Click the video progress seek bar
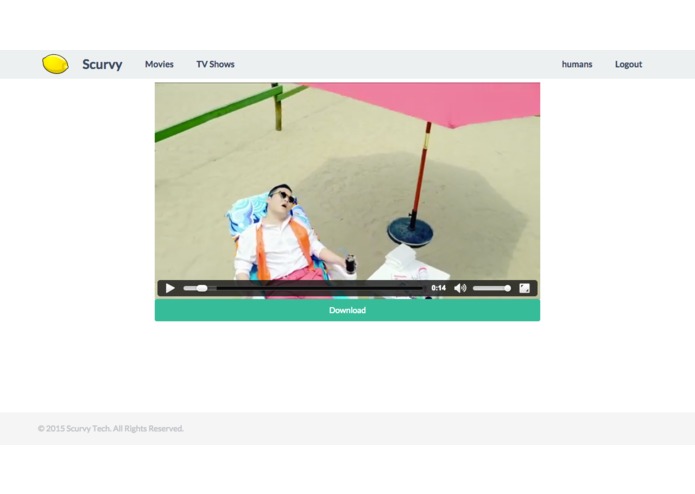695x494 pixels. pyautogui.click(x=304, y=288)
